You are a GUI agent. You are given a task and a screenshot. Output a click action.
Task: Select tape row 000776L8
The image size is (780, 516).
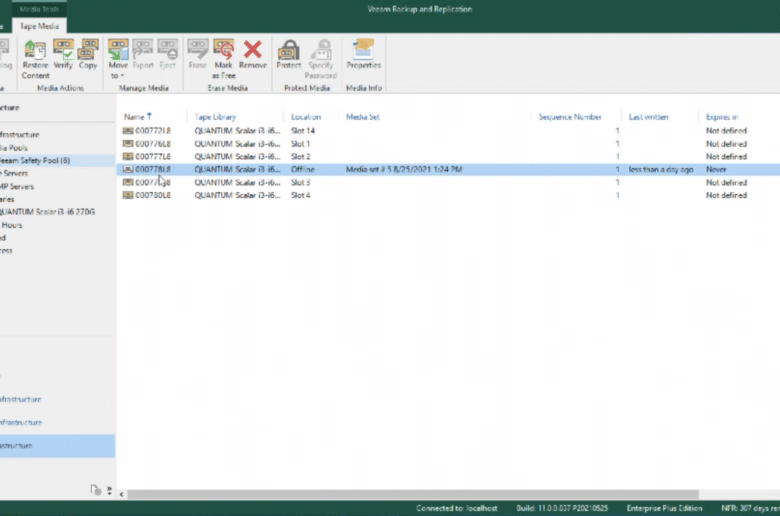(448, 144)
